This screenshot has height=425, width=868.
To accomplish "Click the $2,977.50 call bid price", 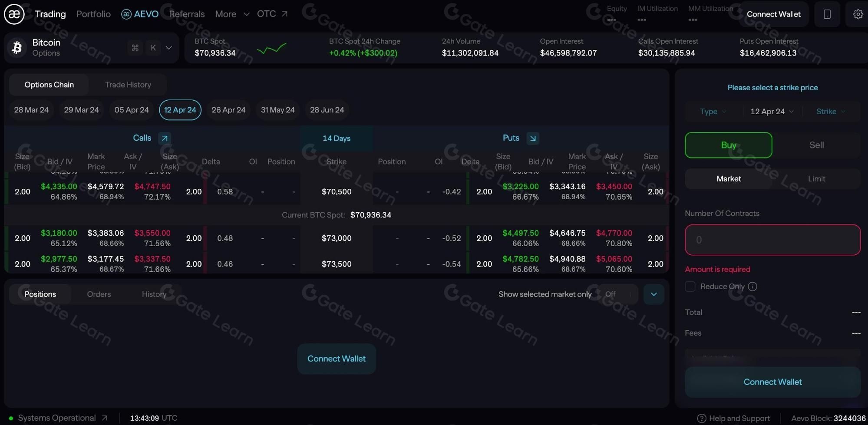I will point(59,259).
